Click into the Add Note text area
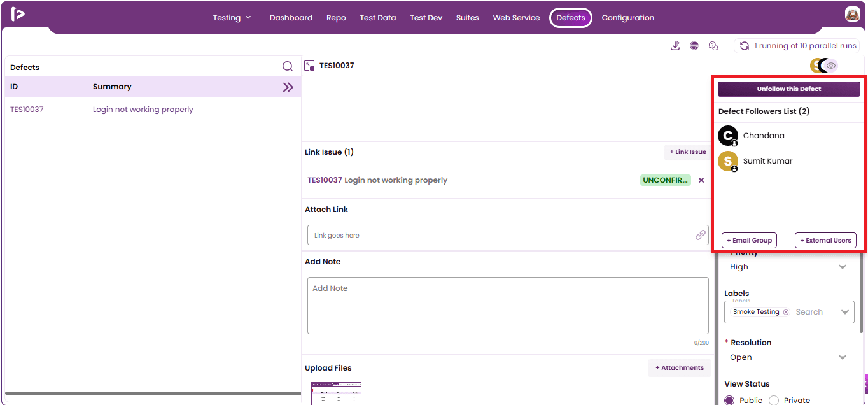 [508, 306]
